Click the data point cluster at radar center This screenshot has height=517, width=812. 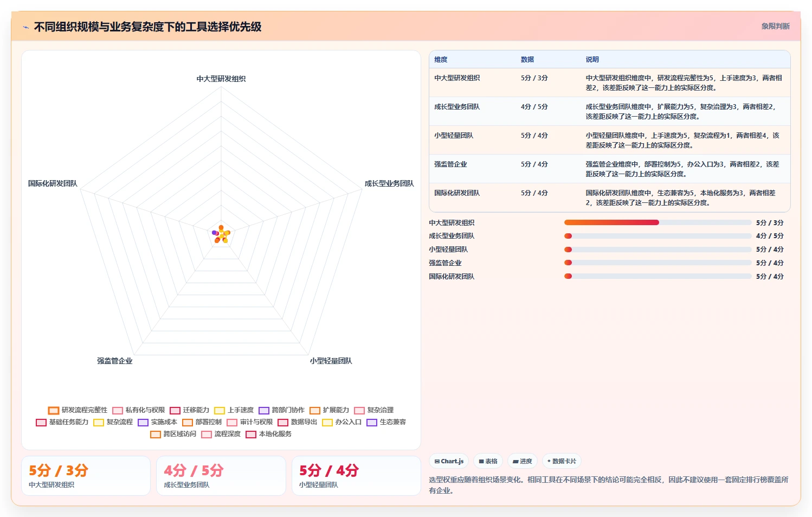point(221,234)
